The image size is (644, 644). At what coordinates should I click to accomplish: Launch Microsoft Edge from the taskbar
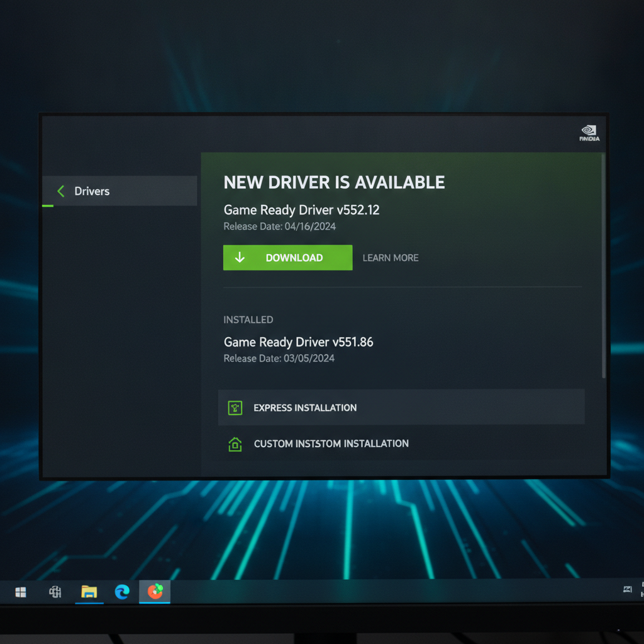(122, 592)
